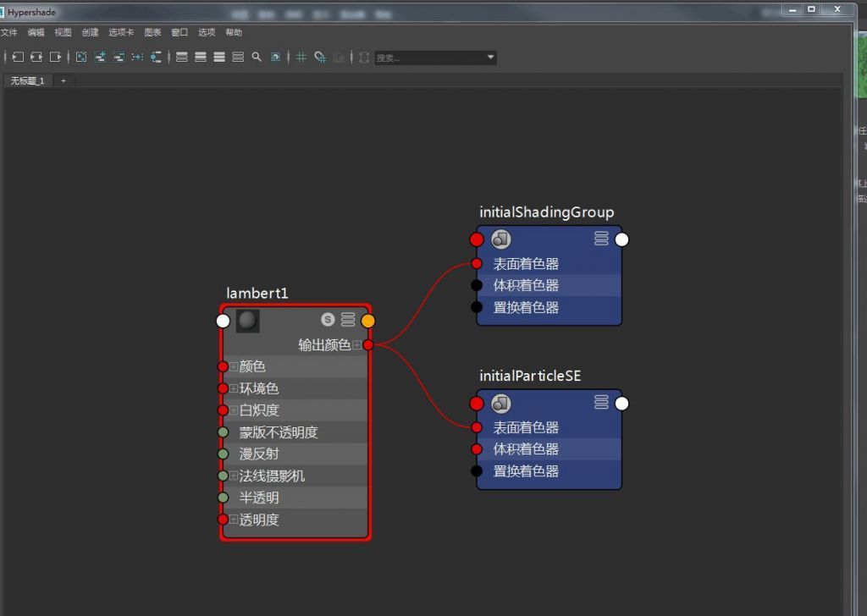
Task: Click 体积着色器 port on initialParticleSE
Action: [x=477, y=449]
